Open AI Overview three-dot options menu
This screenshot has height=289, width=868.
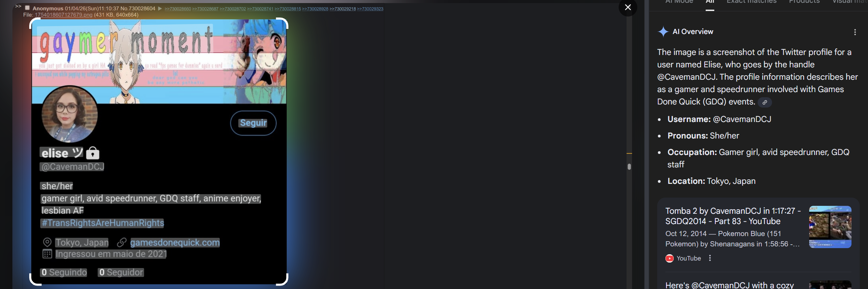[x=855, y=32]
